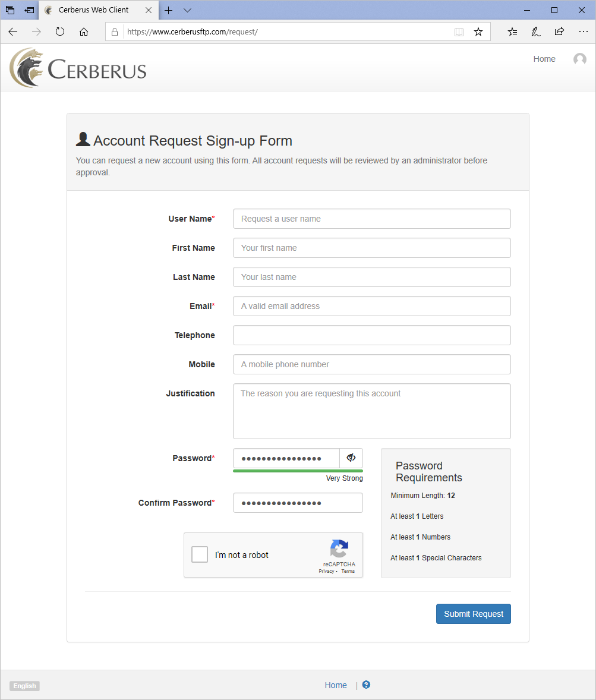Select the English language label
Viewport: 596px width, 700px height.
point(24,686)
